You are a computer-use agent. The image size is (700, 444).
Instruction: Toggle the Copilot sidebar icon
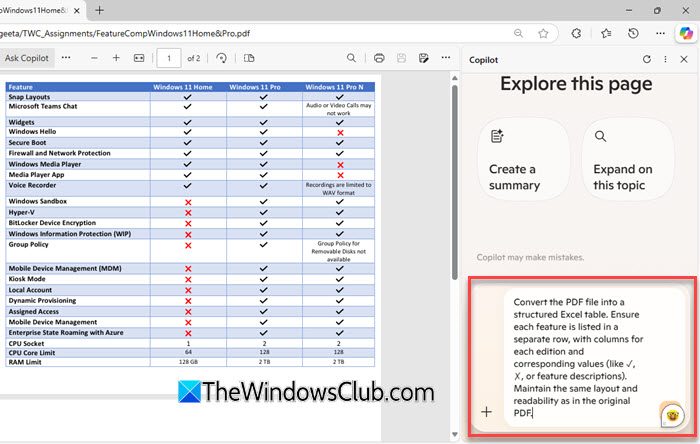(x=686, y=33)
